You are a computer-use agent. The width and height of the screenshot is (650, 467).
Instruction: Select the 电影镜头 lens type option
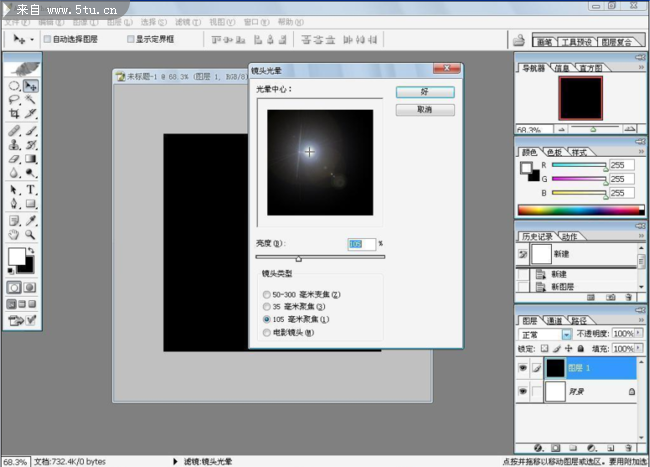(x=265, y=332)
